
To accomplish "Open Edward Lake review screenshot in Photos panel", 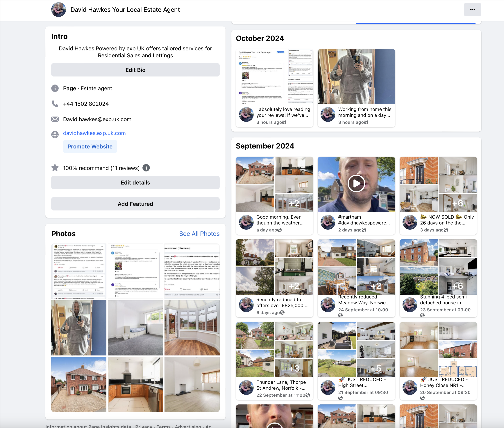I will [79, 271].
